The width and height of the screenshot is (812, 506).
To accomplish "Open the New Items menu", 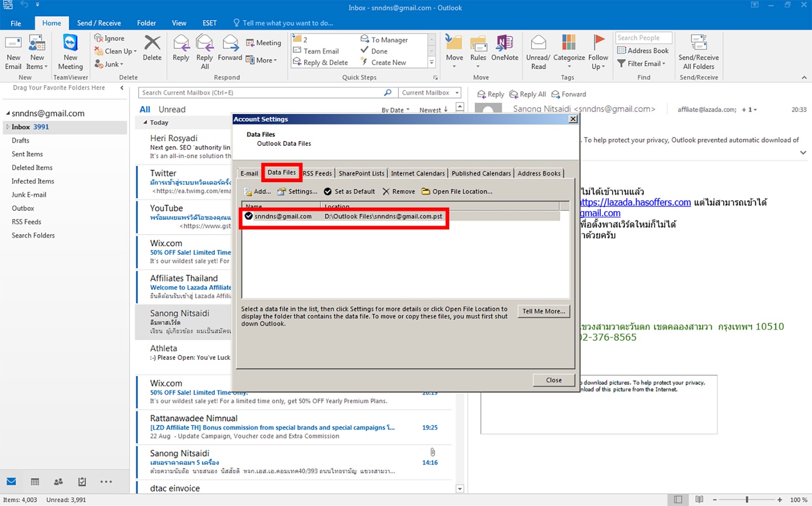I will tap(37, 52).
